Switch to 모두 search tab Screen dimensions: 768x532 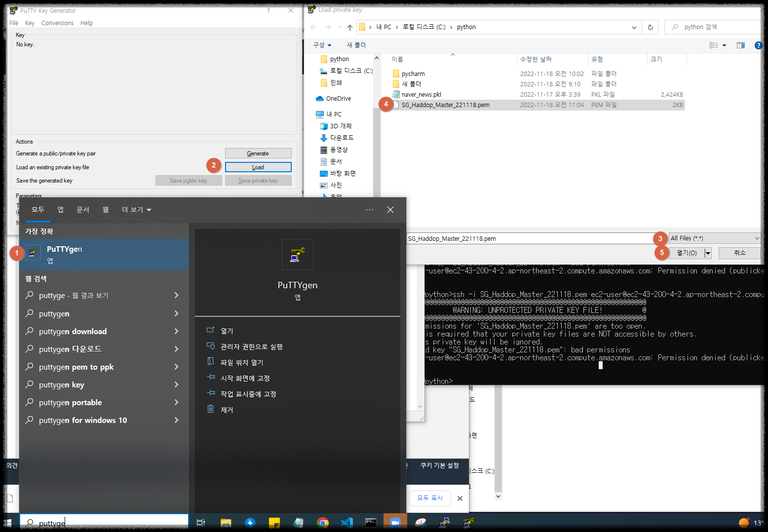tap(38, 210)
